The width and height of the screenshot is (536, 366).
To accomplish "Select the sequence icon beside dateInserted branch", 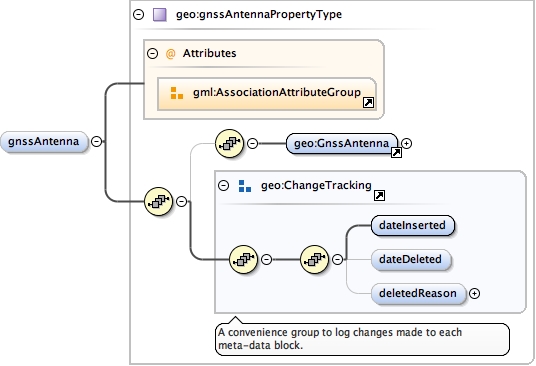I will tap(314, 260).
